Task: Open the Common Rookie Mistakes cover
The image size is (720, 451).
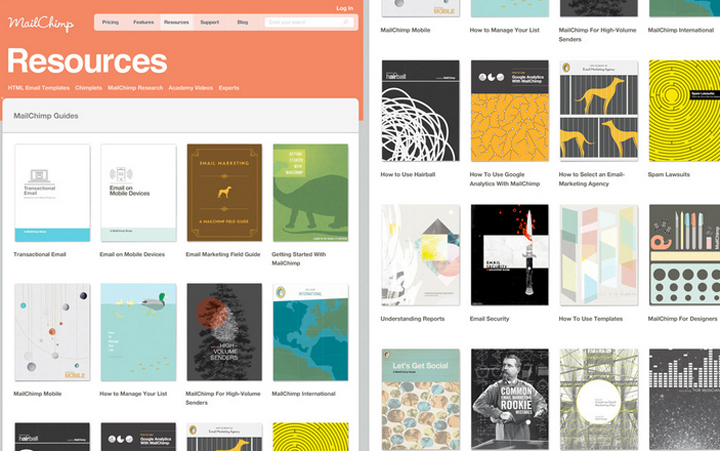Action: 510,399
